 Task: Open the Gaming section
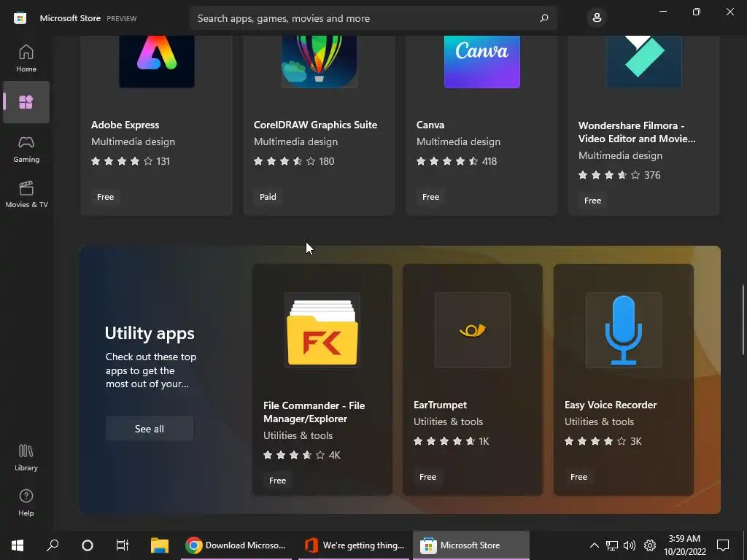26,149
